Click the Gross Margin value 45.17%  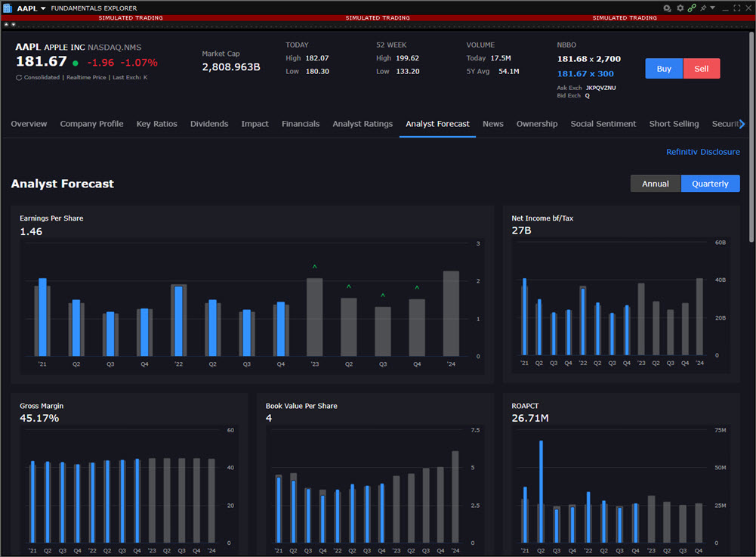click(x=39, y=419)
